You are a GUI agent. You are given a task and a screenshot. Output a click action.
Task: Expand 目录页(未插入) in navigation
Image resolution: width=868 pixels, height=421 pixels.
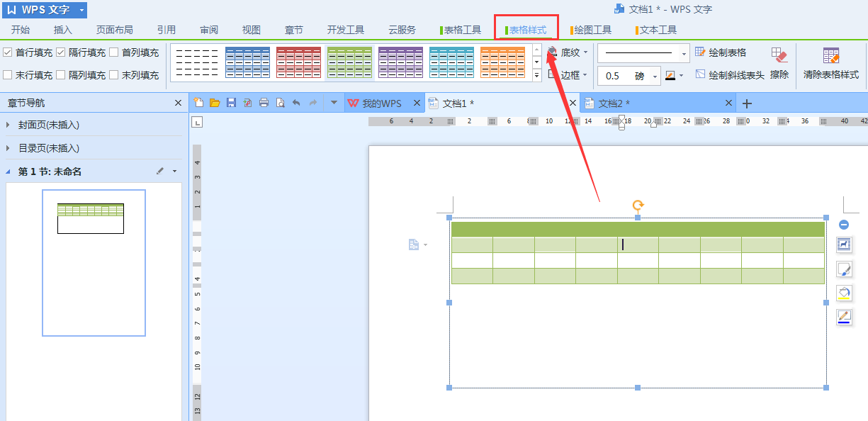(x=8, y=148)
